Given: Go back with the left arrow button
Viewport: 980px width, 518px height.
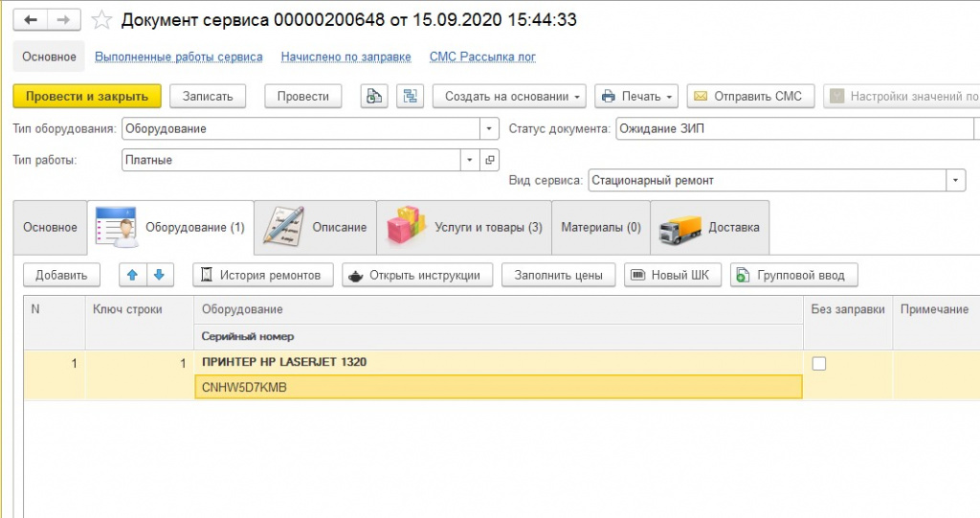Looking at the screenshot, I should coord(30,20).
